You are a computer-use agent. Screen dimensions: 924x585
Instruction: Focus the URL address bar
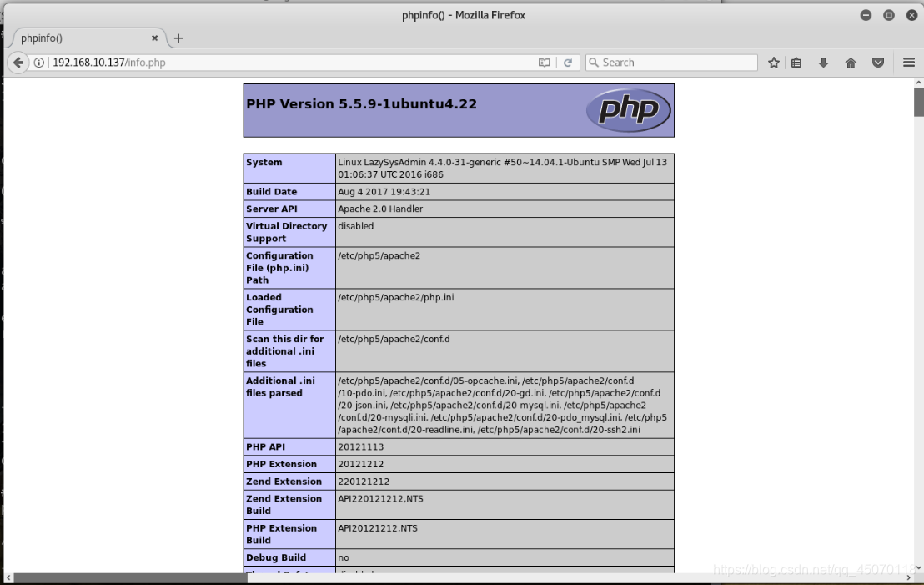point(292,63)
